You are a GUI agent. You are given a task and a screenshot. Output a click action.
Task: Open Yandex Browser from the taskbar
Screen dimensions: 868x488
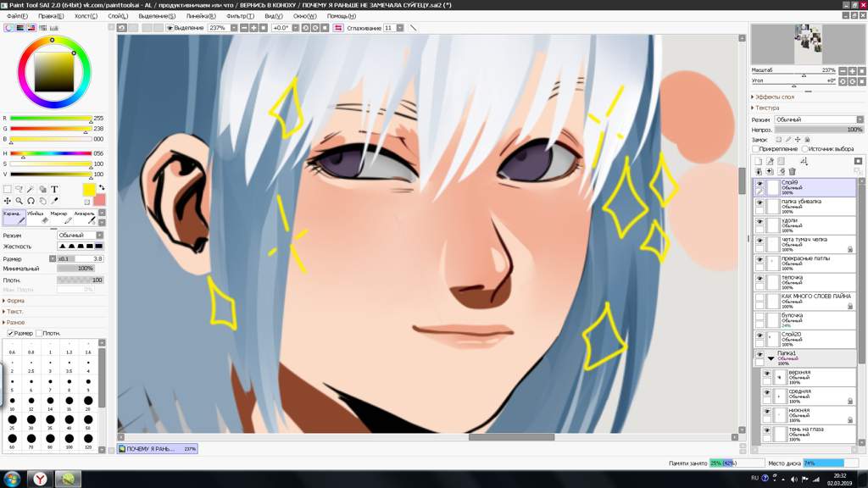pos(40,479)
